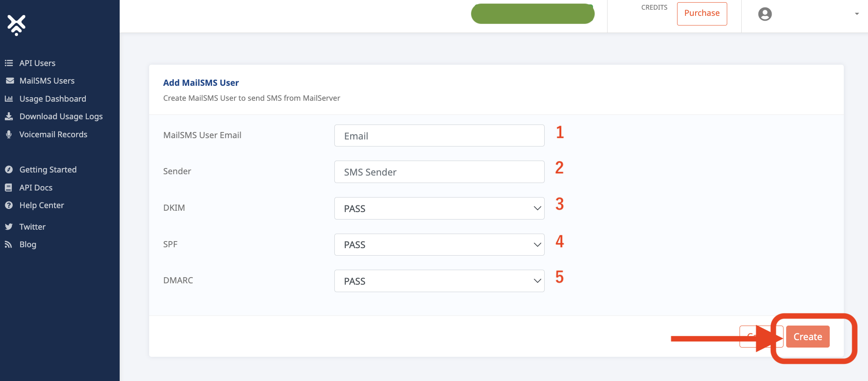Expand the DMARC dropdown

(439, 281)
